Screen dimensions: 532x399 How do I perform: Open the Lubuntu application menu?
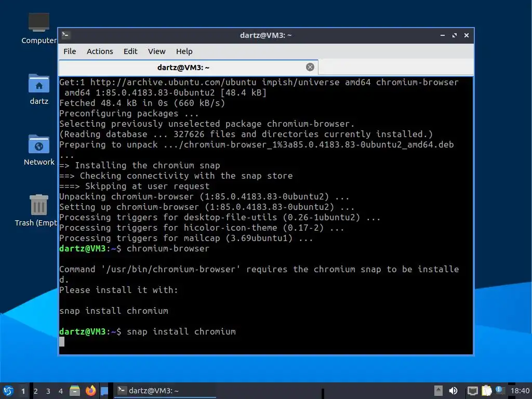click(x=8, y=391)
